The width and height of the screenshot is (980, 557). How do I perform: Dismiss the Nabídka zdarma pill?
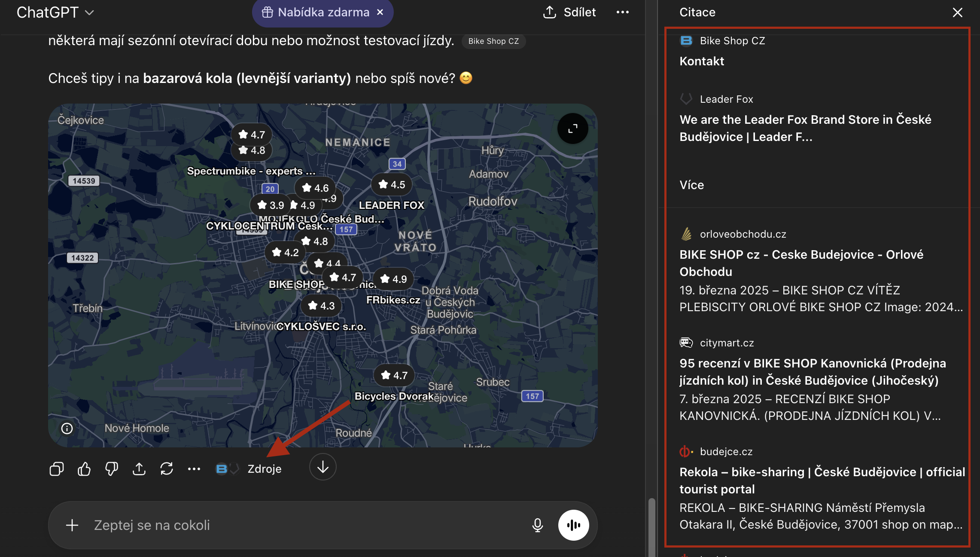[x=380, y=12]
